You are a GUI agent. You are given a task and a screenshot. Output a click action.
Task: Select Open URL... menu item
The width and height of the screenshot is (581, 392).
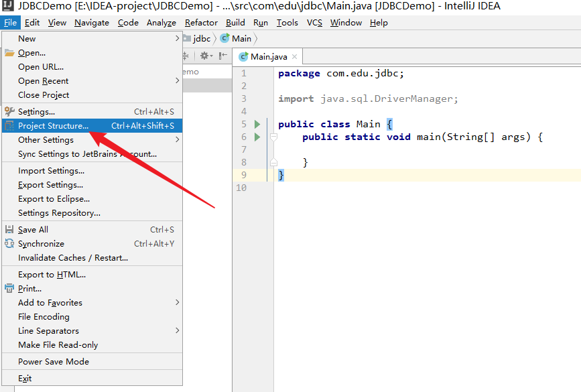tap(92, 67)
